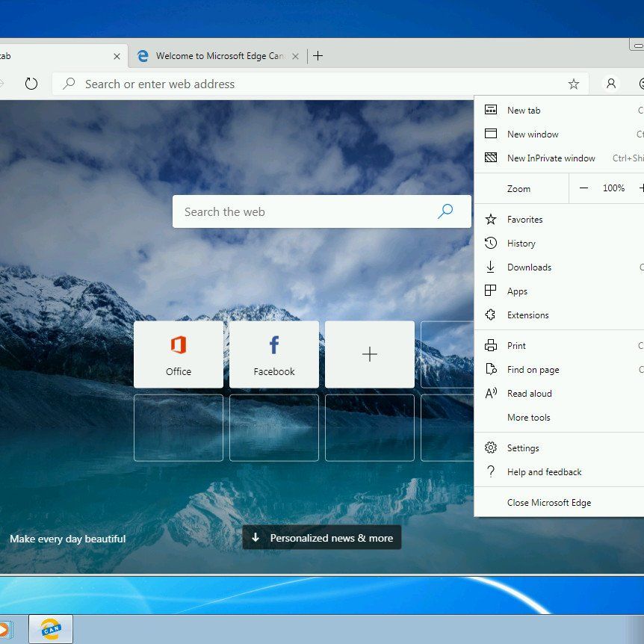Open Help and feedback menu item
This screenshot has height=644, width=644.
coord(559,472)
